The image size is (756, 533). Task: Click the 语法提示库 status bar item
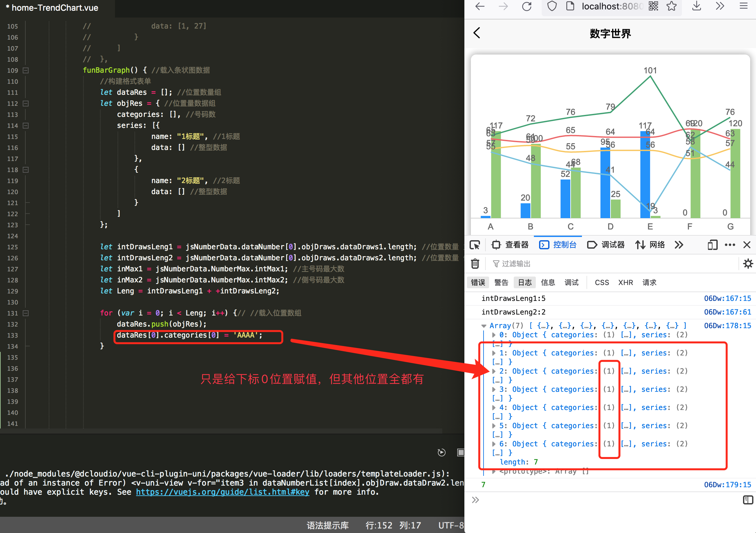[x=328, y=525]
